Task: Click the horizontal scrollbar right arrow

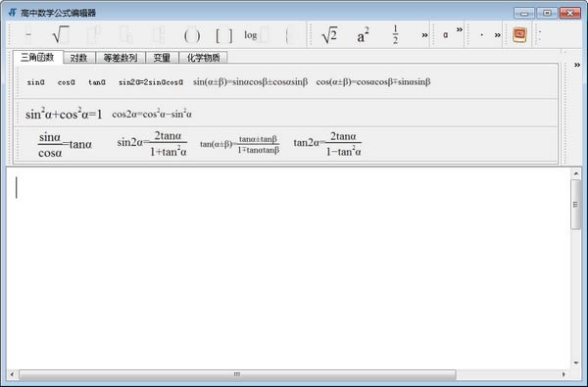Action: click(563, 374)
